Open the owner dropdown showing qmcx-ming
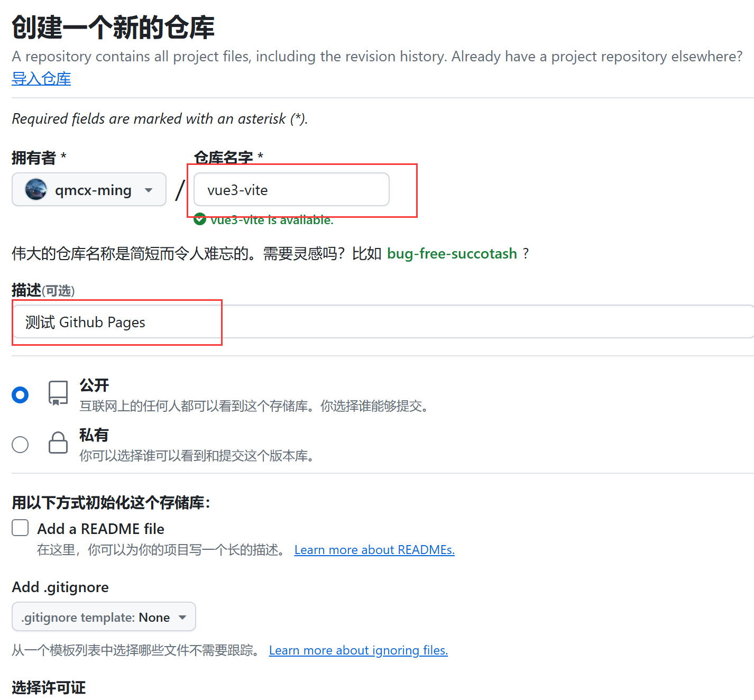Viewport: 754px width, 700px height. (89, 189)
